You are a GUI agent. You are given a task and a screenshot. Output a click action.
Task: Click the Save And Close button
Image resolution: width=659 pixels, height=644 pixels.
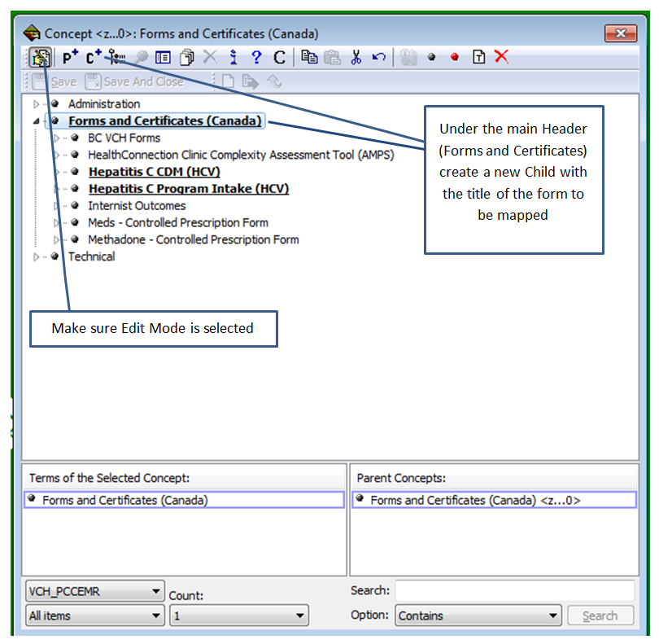pos(134,81)
